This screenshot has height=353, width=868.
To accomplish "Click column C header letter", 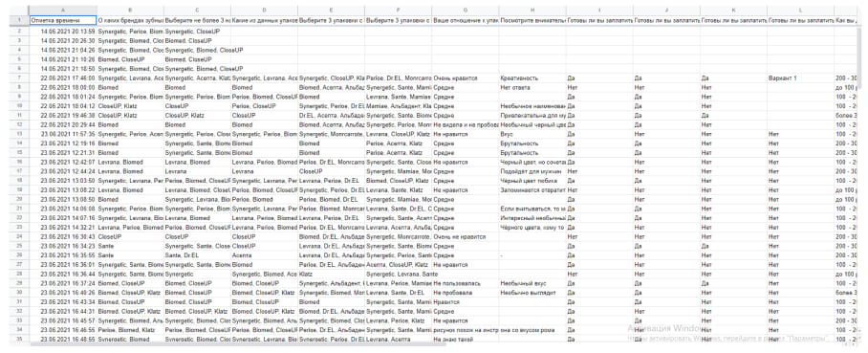I will (197, 10).
